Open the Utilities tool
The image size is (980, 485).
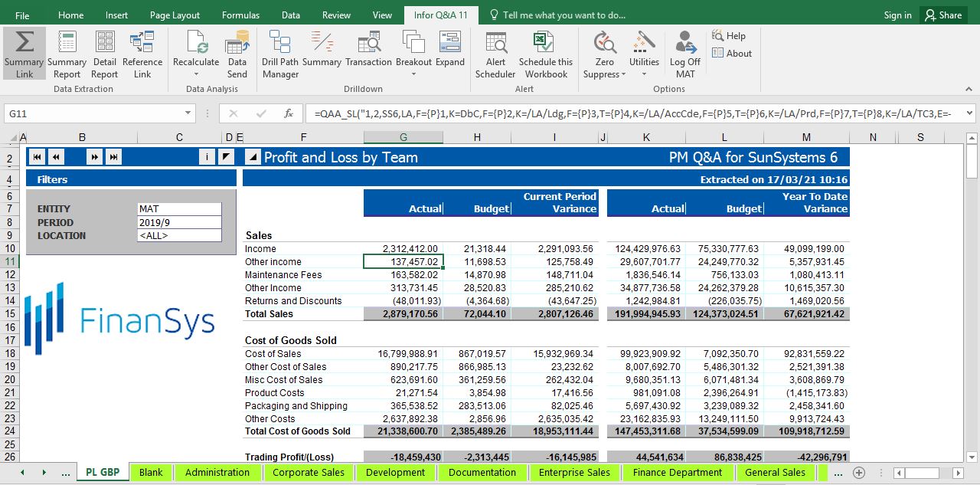tap(644, 49)
